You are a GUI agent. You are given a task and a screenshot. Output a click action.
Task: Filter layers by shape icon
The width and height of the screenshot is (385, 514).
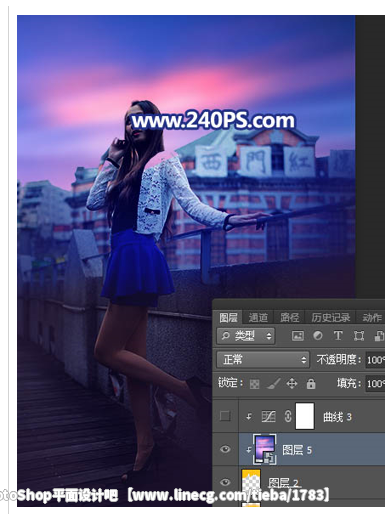click(359, 336)
